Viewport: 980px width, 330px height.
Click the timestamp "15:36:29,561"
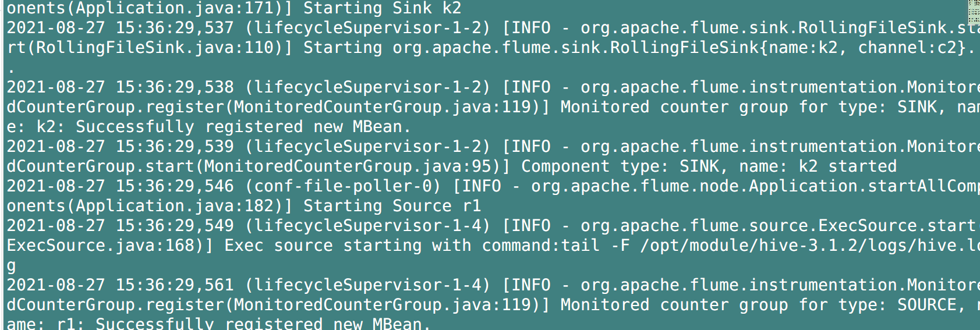click(174, 285)
